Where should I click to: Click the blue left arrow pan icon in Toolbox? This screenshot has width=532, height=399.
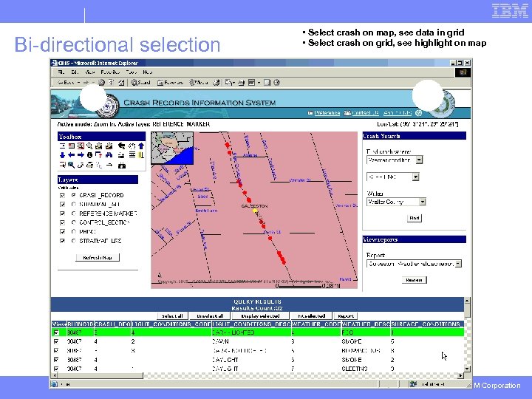[x=71, y=155]
